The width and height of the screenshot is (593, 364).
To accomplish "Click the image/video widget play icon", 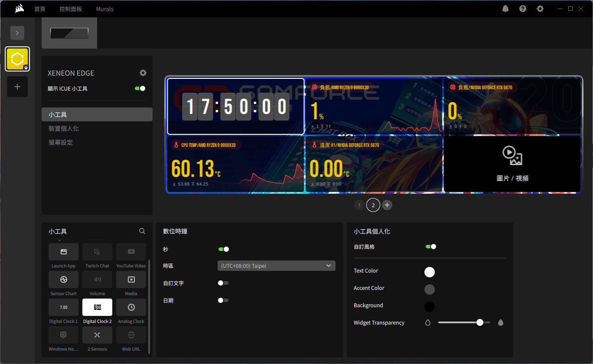I will click(512, 156).
